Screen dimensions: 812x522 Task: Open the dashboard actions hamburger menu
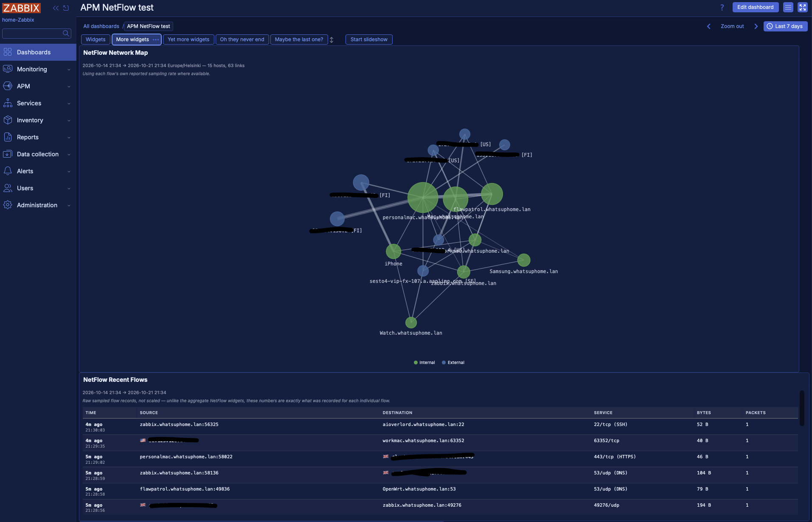click(x=788, y=7)
